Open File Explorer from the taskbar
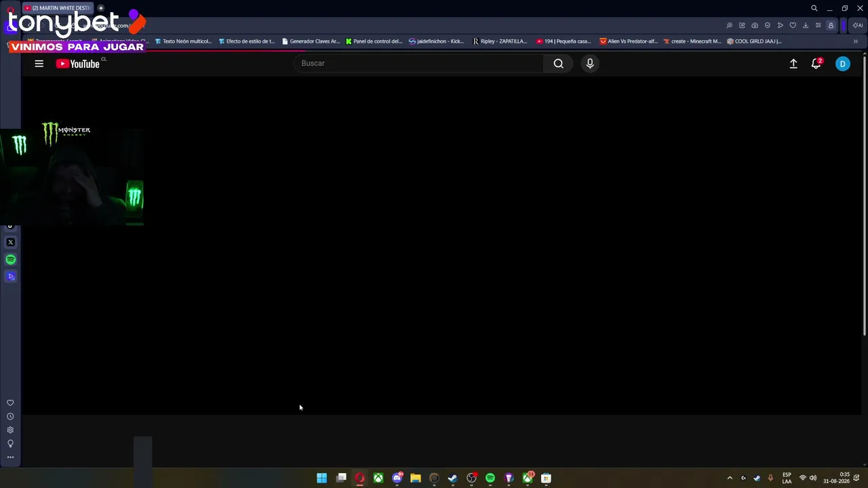Screen dimensions: 868x488 pyautogui.click(x=416, y=478)
